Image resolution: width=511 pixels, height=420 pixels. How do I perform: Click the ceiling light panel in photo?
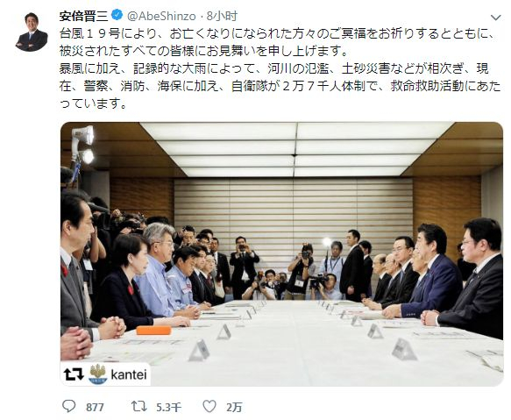coord(296,149)
